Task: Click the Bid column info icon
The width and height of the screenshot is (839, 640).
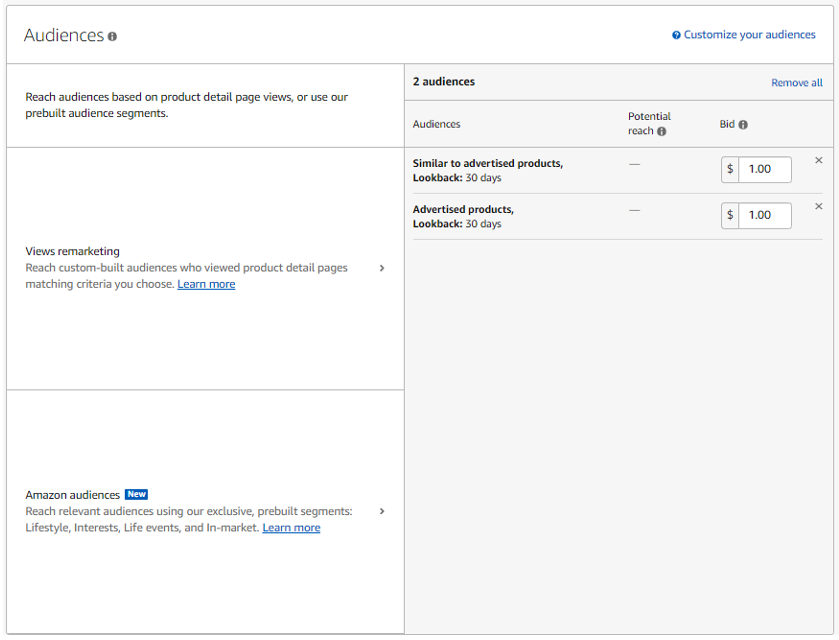Action: coord(743,125)
